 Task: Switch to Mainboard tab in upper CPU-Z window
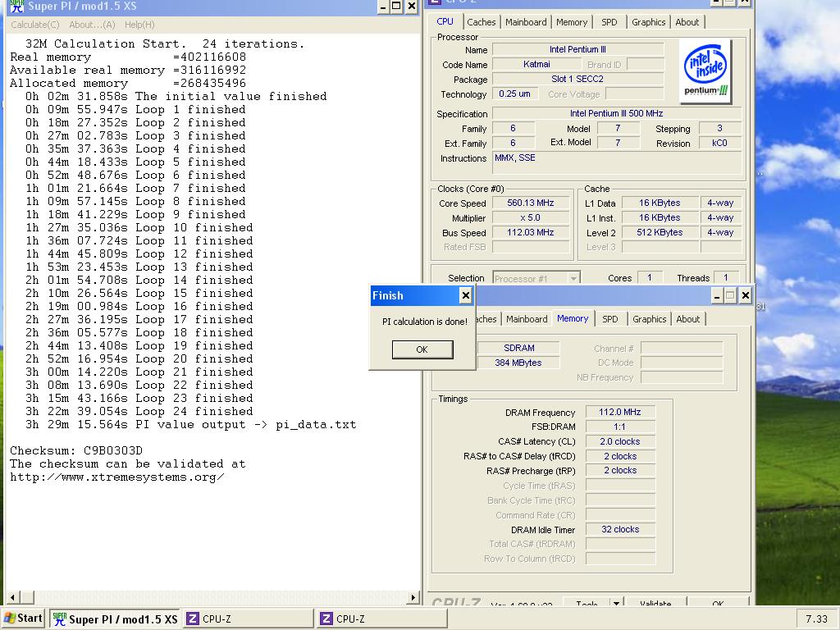click(x=526, y=22)
